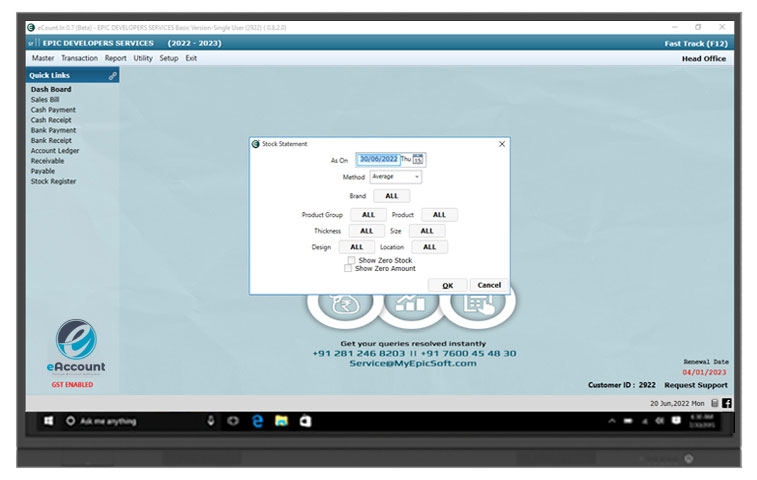Viewport: 757px width, 480px height.
Task: Open the Windows Start button
Action: point(49,421)
